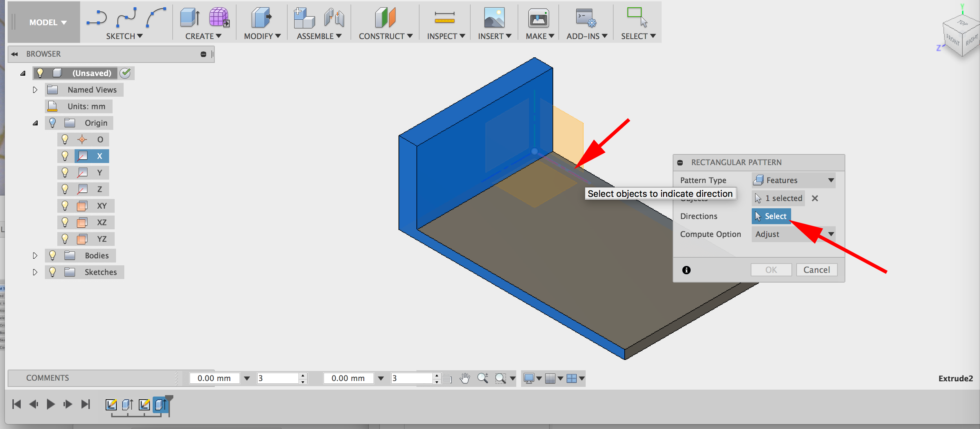Click first sketch feature in timeline
This screenshot has width=980, height=429.
pos(111,404)
